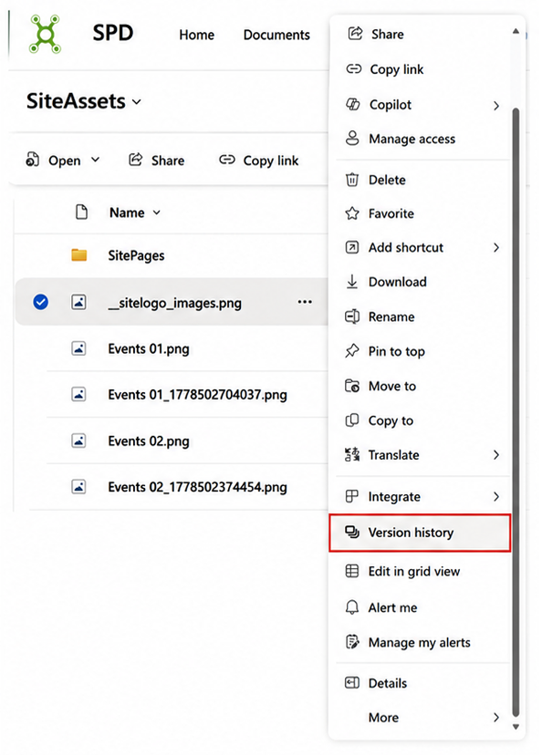This screenshot has height=756, width=542.
Task: Click the _sitelogo_images.png file name
Action: [x=174, y=304]
